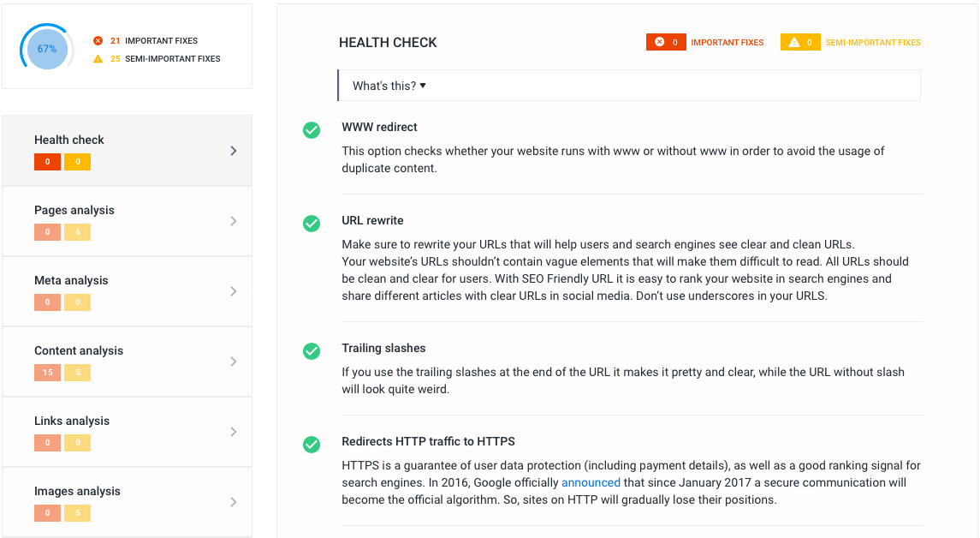Click the red important fixes badge in header
The image size is (980, 538).
click(x=666, y=42)
